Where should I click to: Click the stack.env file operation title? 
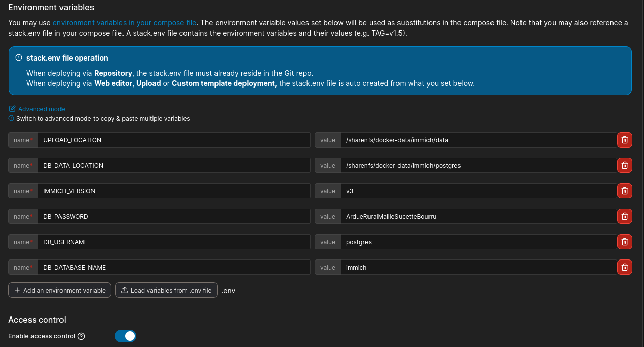(x=67, y=58)
